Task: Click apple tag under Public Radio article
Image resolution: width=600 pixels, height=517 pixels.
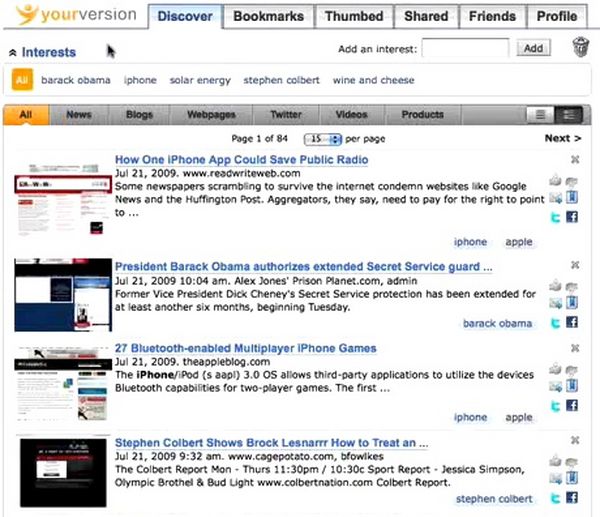Action: tap(519, 242)
